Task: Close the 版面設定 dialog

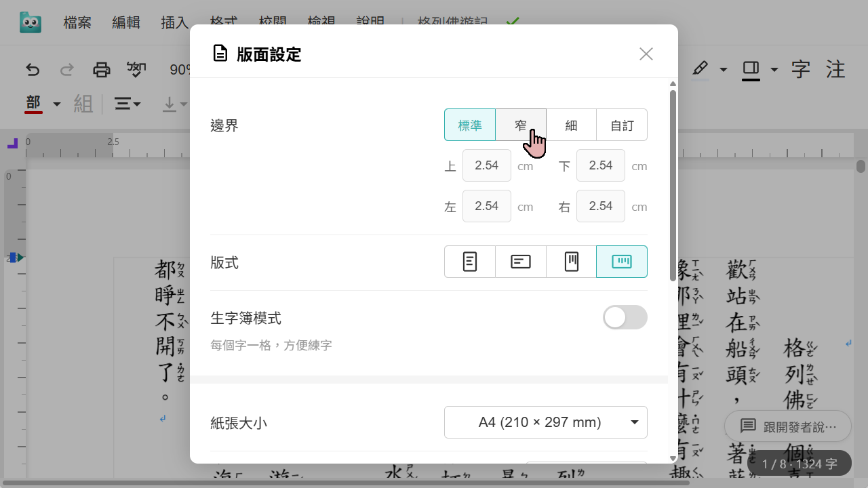Action: click(x=646, y=54)
